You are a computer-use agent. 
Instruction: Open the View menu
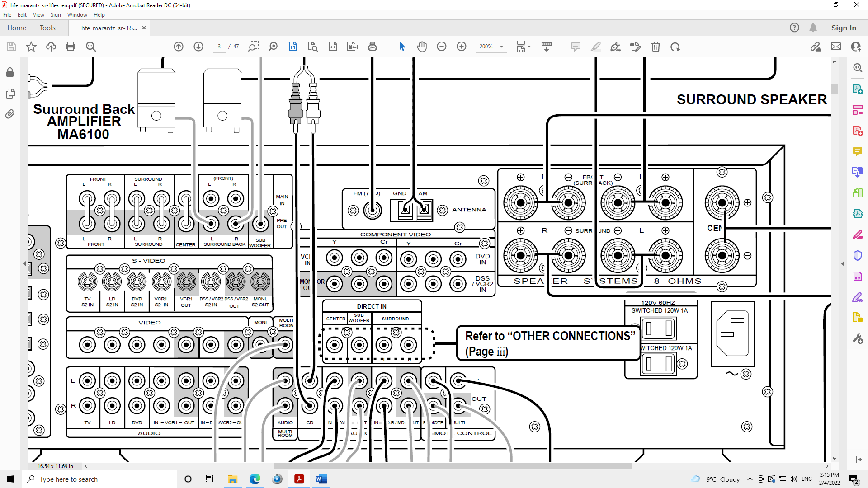click(x=38, y=15)
